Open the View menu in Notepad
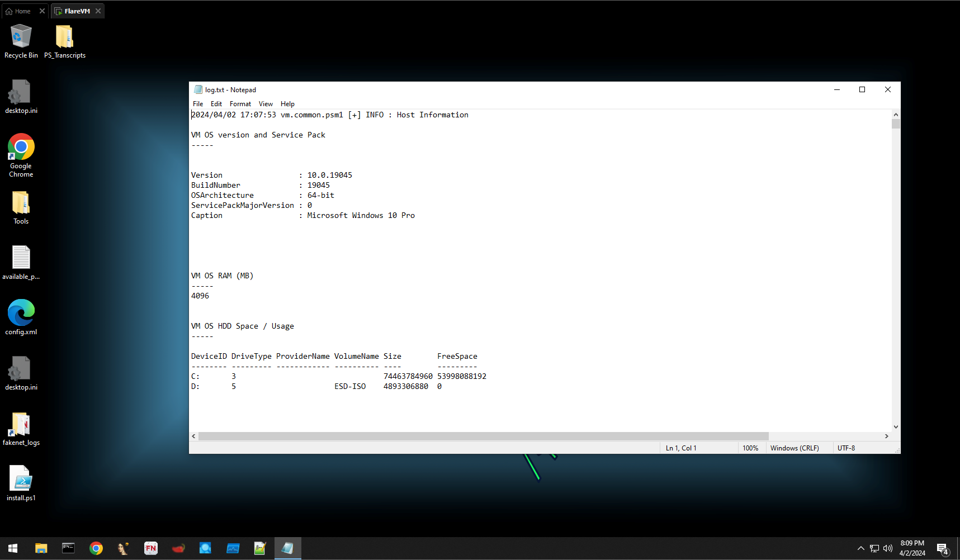The height and width of the screenshot is (560, 960). [x=266, y=104]
